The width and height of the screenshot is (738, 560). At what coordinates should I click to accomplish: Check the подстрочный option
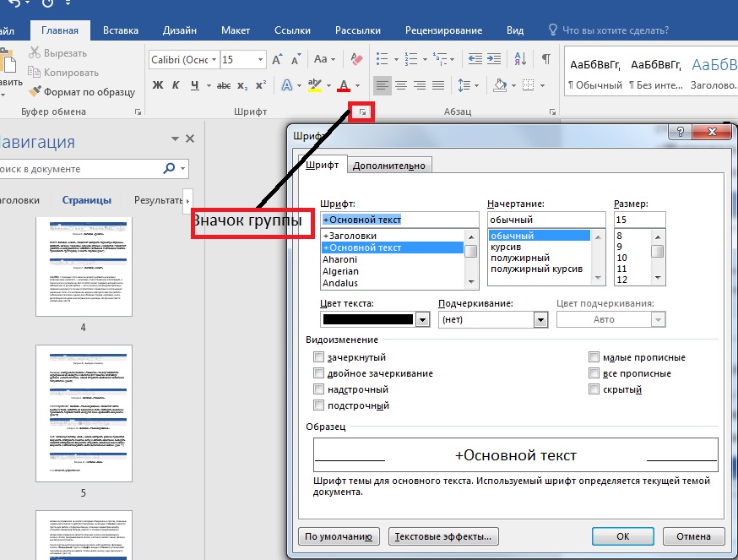[318, 405]
